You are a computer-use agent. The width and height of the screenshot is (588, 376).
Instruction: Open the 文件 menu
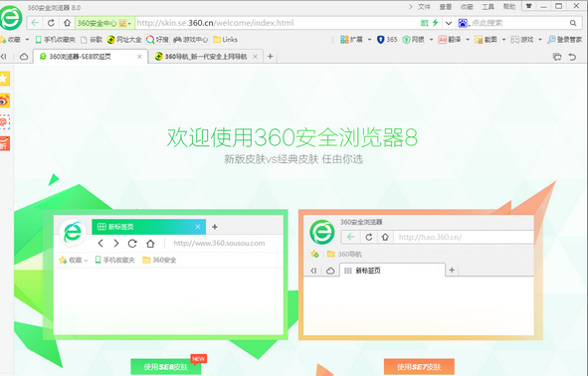[x=424, y=7]
